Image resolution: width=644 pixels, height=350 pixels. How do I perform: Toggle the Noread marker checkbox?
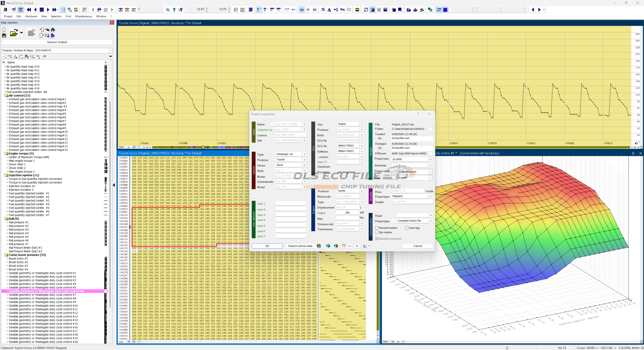(x=377, y=228)
